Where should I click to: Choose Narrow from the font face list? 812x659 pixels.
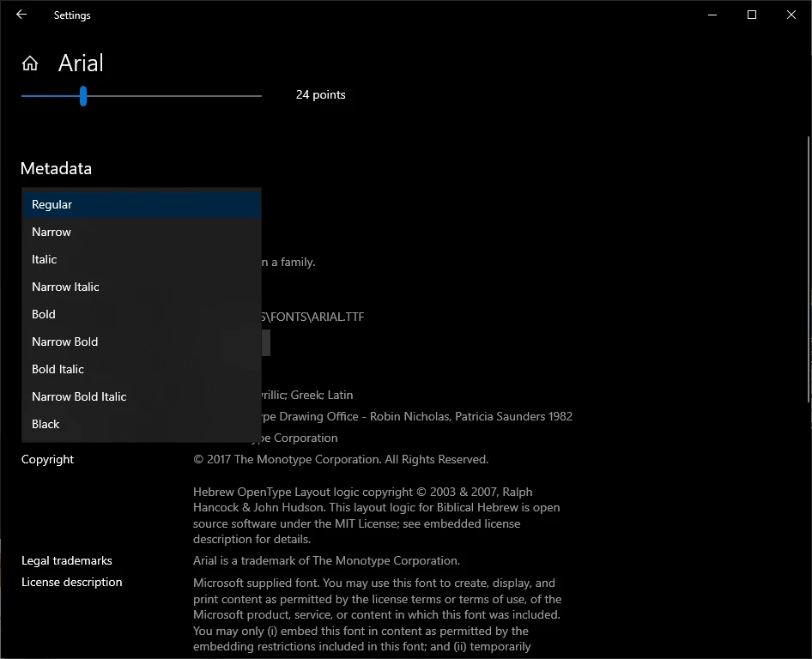142,232
